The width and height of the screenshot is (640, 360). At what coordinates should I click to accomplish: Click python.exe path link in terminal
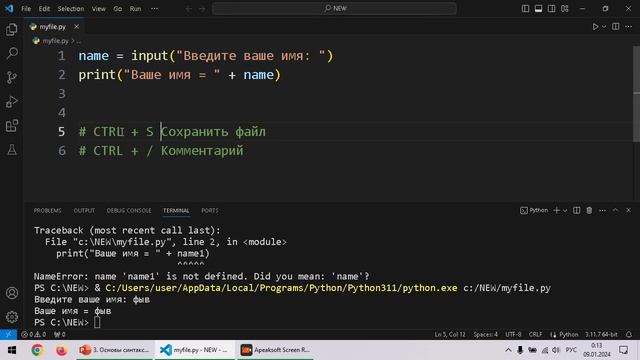coord(281,288)
